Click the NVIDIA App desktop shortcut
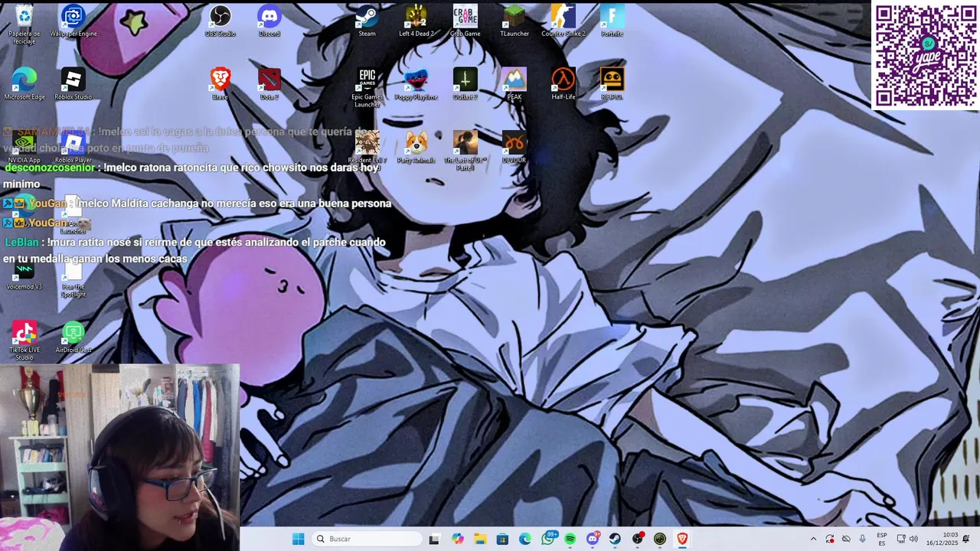The height and width of the screenshot is (551, 980). (x=24, y=147)
